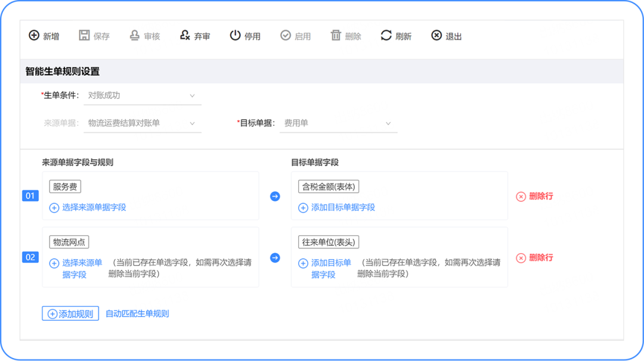This screenshot has height=361, width=644.
Task: Click plus icon beside 选择来源单据字段 in rule 01
Action: pos(54,208)
